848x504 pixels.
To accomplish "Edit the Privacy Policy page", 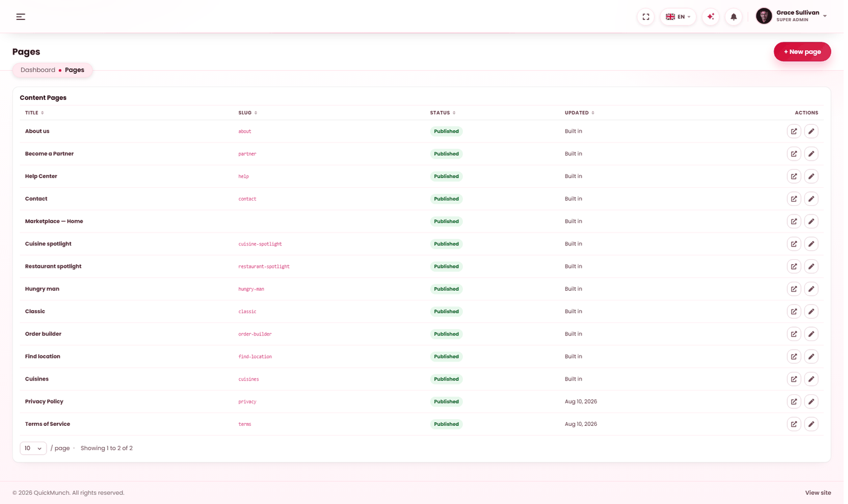I will (x=811, y=402).
